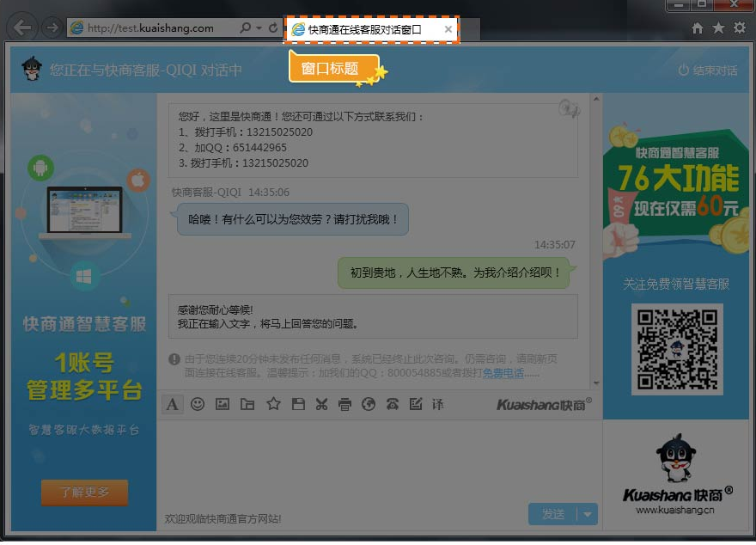Click the 76大功能 promotional banner
This screenshot has height=545, width=756.
[x=676, y=189]
